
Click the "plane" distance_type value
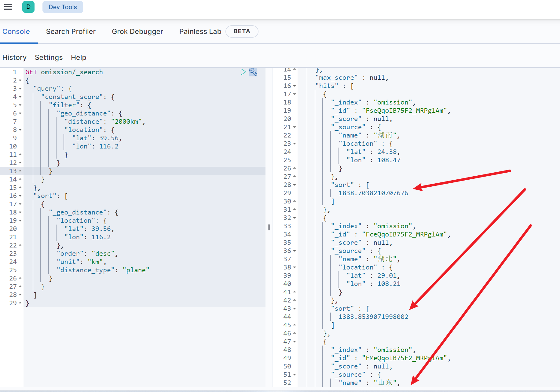[136, 270]
